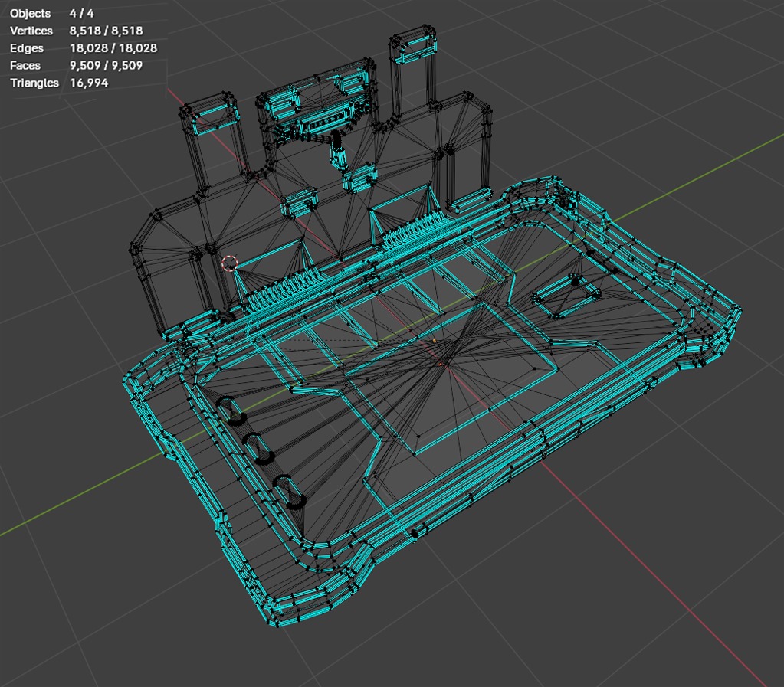Click the red-white 3D cursor in viewport
The height and width of the screenshot is (687, 784).
pyautogui.click(x=229, y=263)
